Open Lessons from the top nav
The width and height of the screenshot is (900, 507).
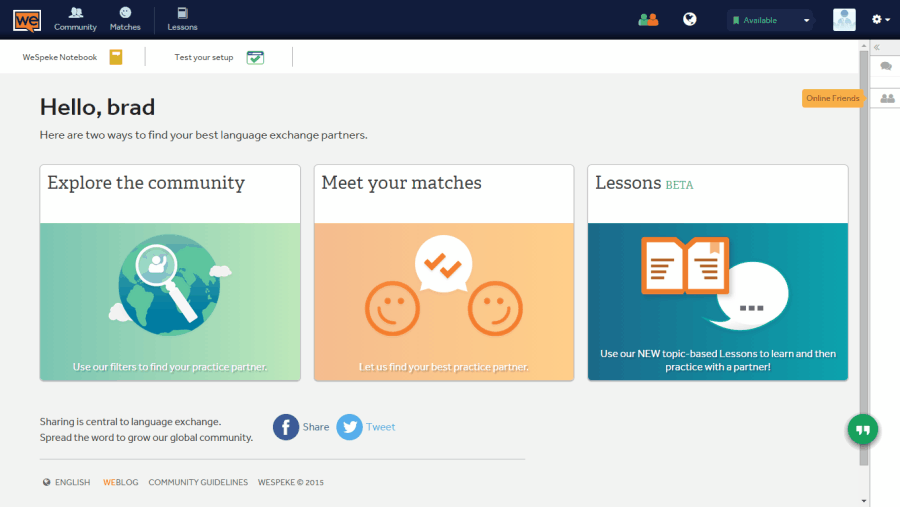click(183, 20)
